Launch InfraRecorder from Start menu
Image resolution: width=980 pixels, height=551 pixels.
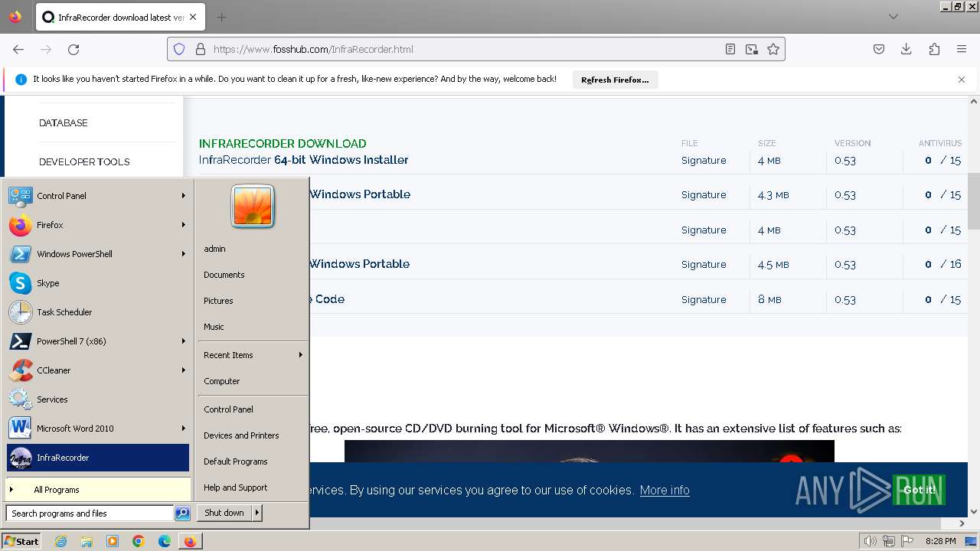(x=97, y=458)
